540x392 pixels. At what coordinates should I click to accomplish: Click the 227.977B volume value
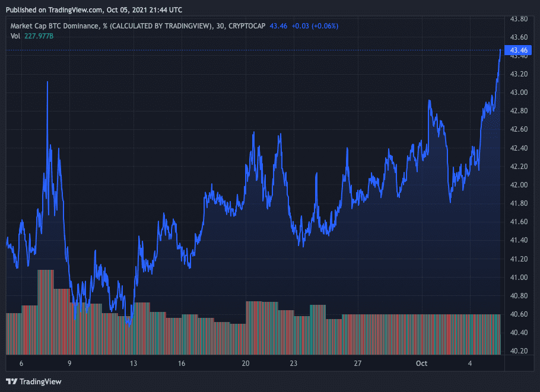[x=39, y=36]
